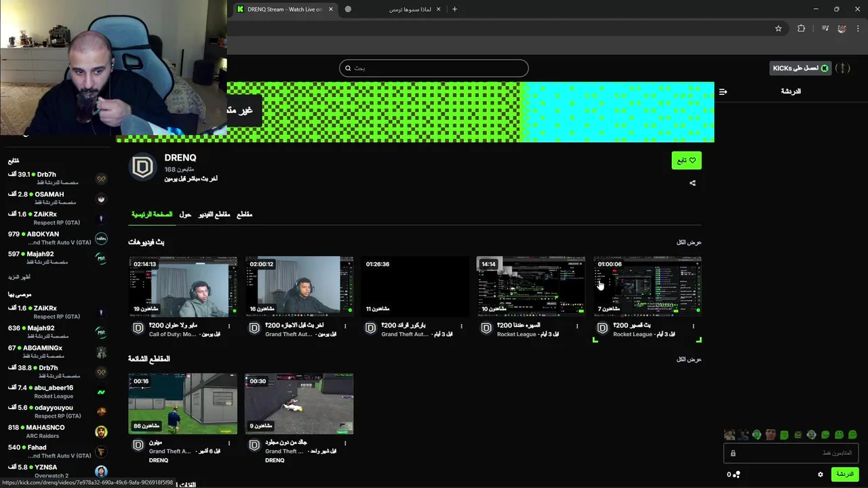This screenshot has height=488, width=868.
Task: Click the lock icon in chat input
Action: coord(733,453)
